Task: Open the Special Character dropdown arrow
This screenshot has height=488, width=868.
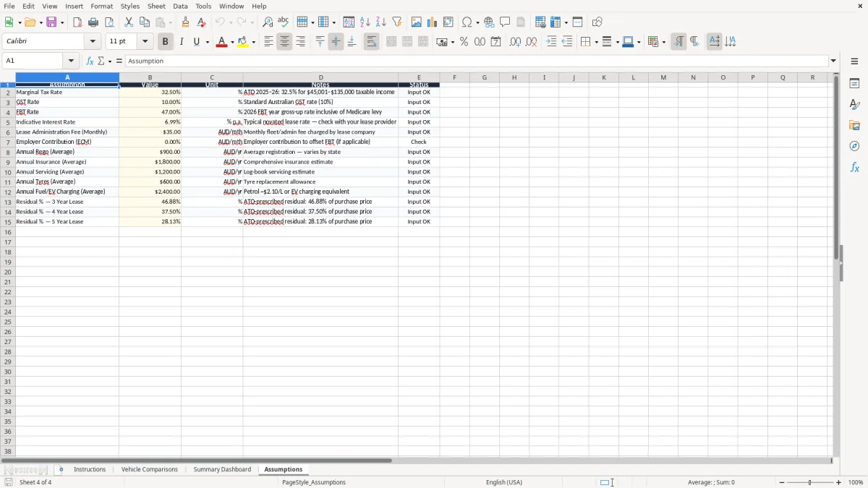Action: point(478,22)
